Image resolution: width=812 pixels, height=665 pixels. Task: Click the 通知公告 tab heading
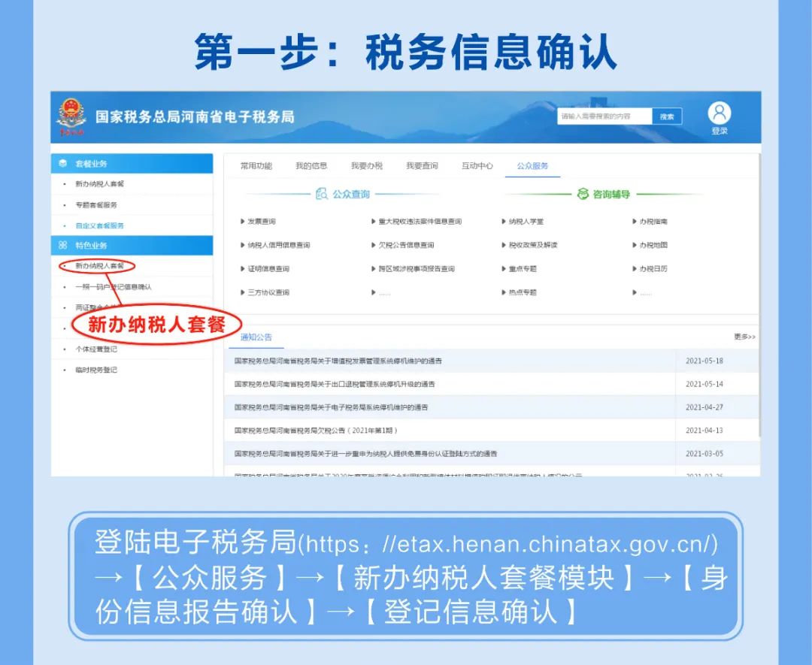(256, 337)
